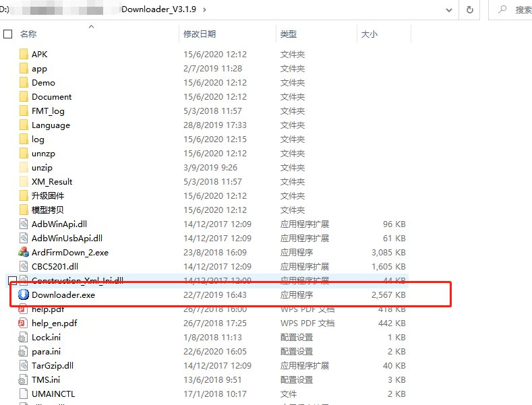Select the 升级固件 folder icon

24,195
